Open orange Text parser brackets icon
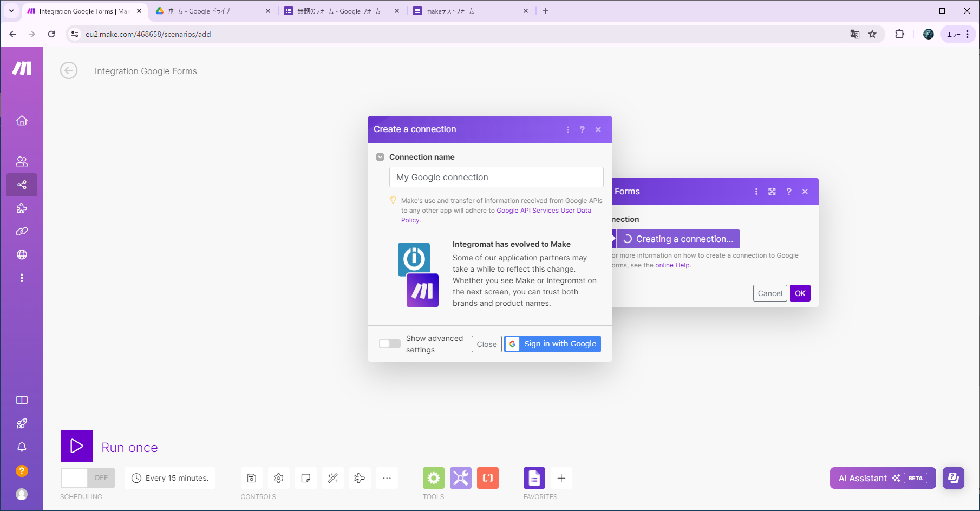This screenshot has width=980, height=511. (488, 478)
